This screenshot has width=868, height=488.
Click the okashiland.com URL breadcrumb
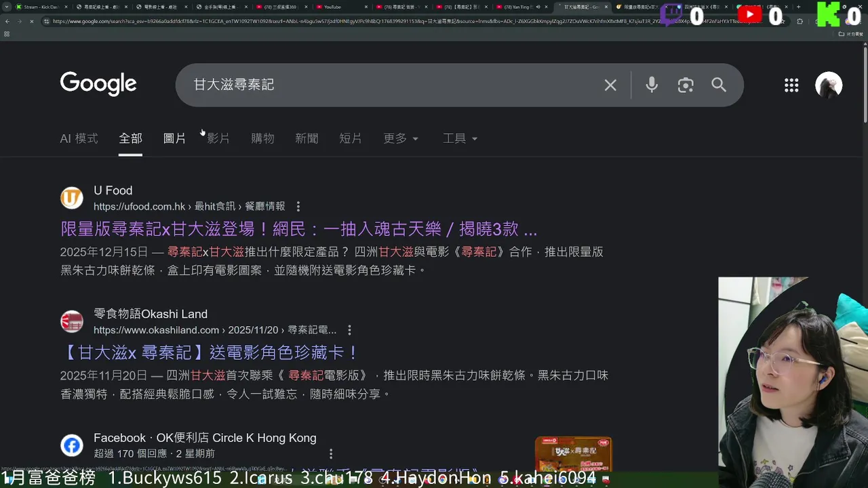point(215,330)
